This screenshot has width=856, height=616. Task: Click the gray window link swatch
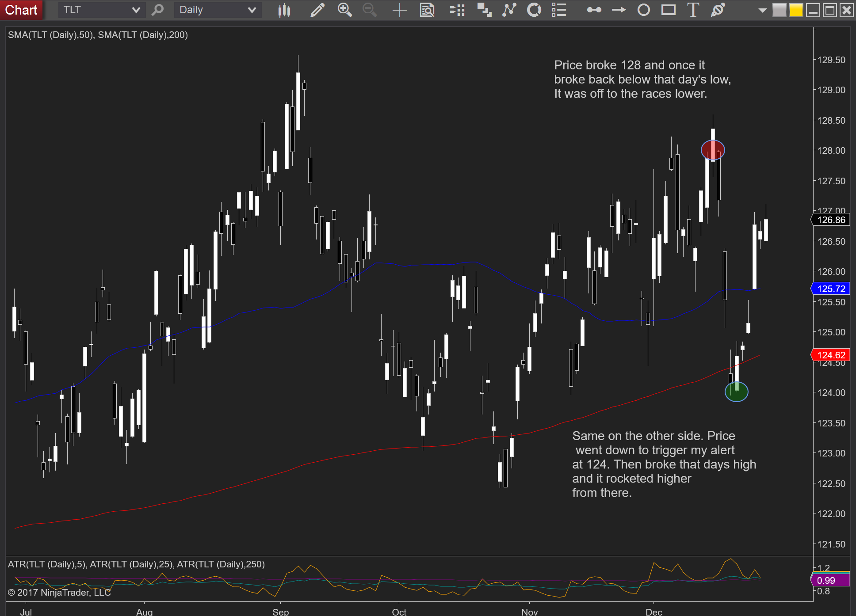[x=779, y=10]
